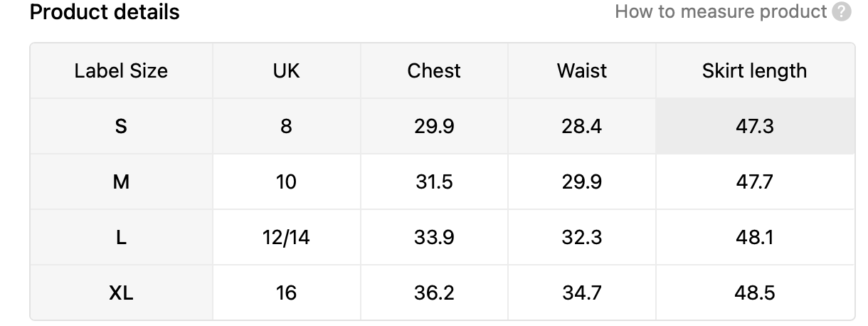Select the S label size row
This screenshot has height=326, width=868.
click(x=121, y=126)
